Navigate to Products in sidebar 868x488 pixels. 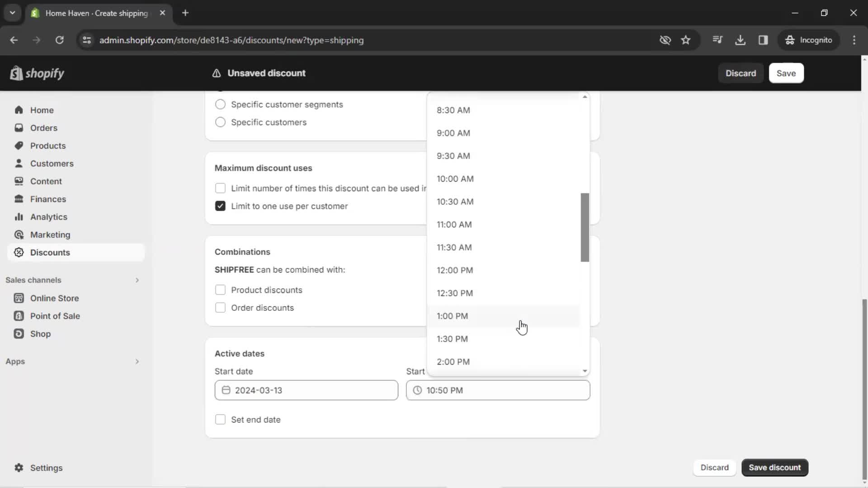point(47,145)
